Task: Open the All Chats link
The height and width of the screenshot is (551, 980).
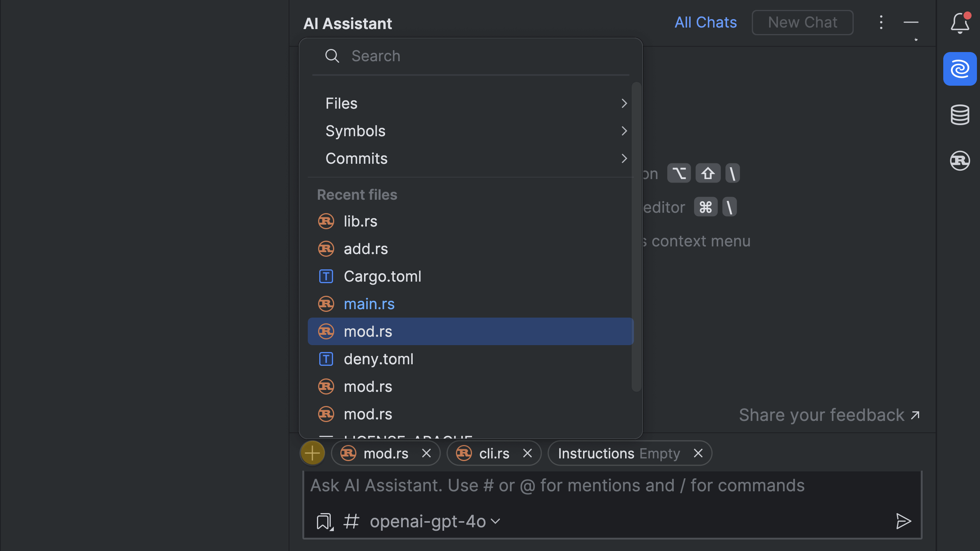Action: pyautogui.click(x=705, y=23)
